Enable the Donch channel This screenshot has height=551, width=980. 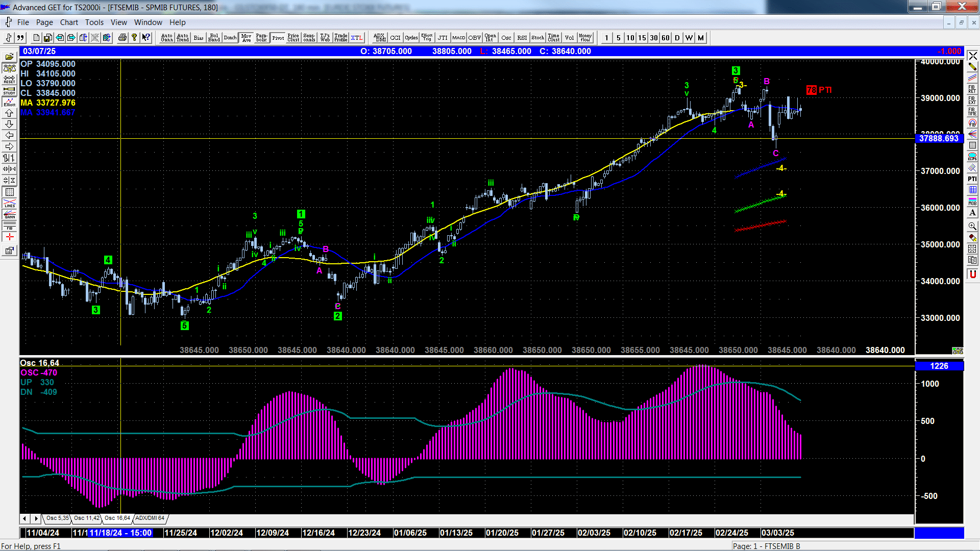click(230, 38)
